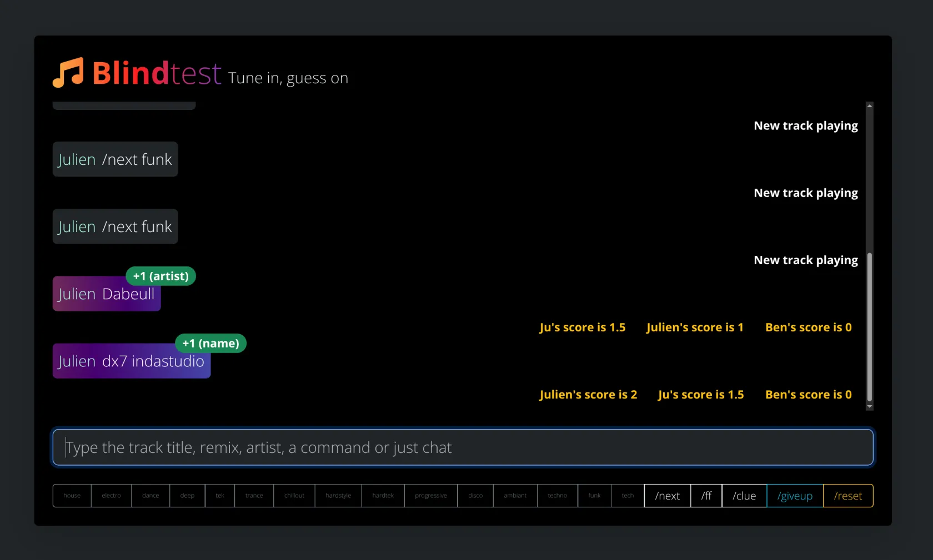Screen dimensions: 933x560
Task: Click the Blindtest title text
Action: 157,73
